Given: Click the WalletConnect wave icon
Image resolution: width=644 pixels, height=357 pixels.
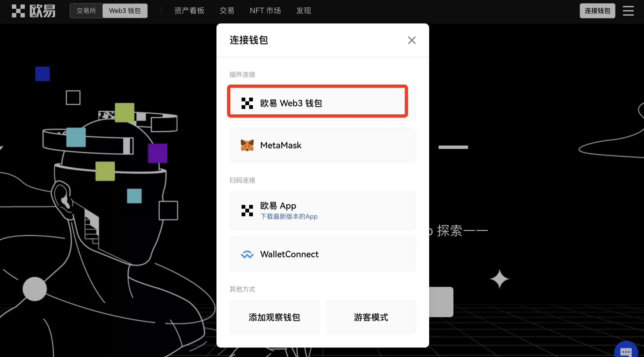Looking at the screenshot, I should click(247, 254).
